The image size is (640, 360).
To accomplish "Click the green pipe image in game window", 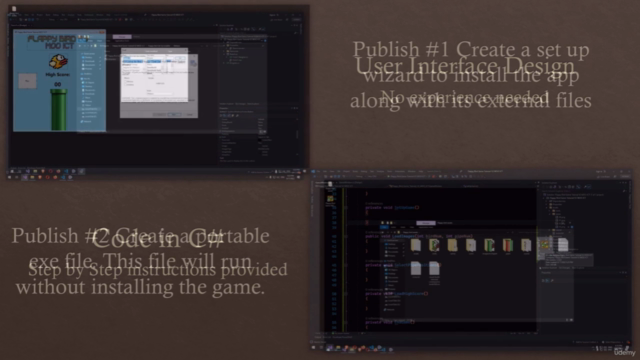I will tap(58, 110).
